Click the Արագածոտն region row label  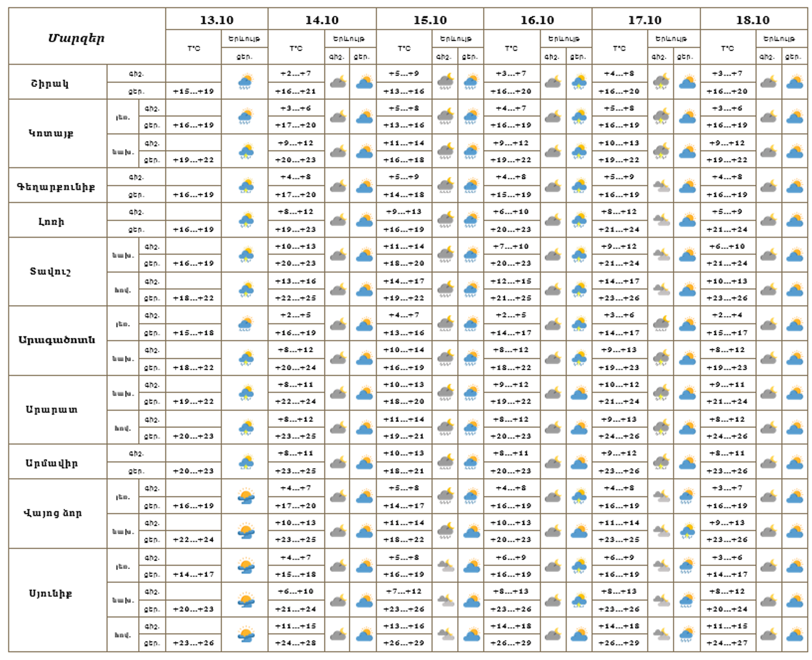pyautogui.click(x=57, y=340)
